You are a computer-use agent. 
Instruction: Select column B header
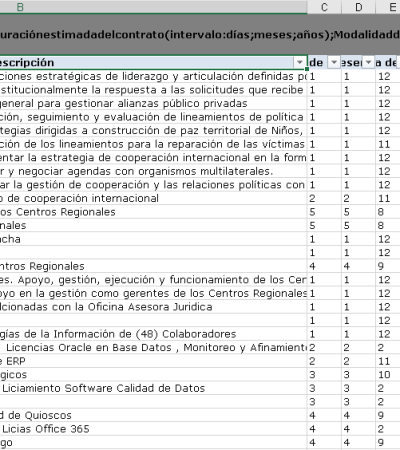pyautogui.click(x=153, y=7)
